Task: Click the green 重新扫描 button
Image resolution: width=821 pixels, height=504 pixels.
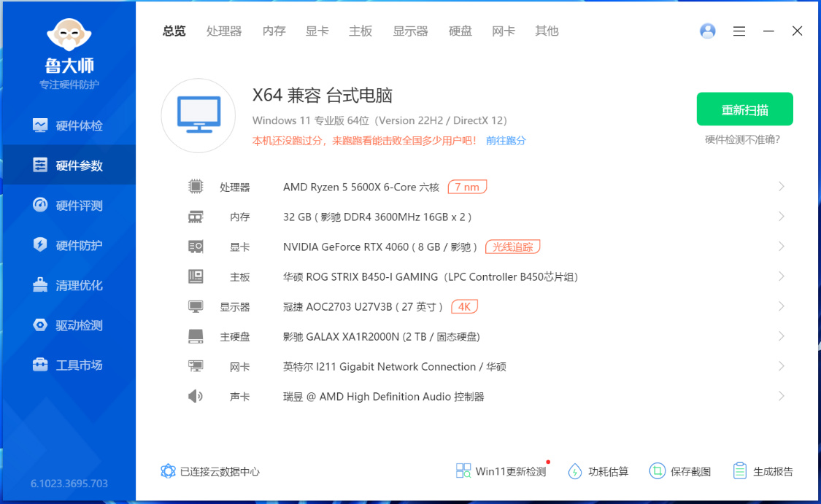Action: (x=744, y=109)
